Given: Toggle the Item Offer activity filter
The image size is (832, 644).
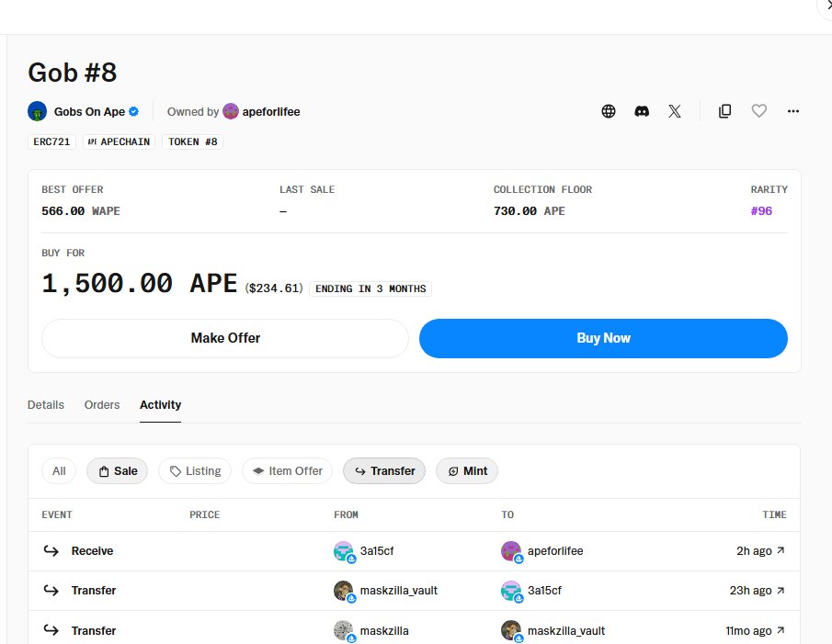Looking at the screenshot, I should pos(287,470).
